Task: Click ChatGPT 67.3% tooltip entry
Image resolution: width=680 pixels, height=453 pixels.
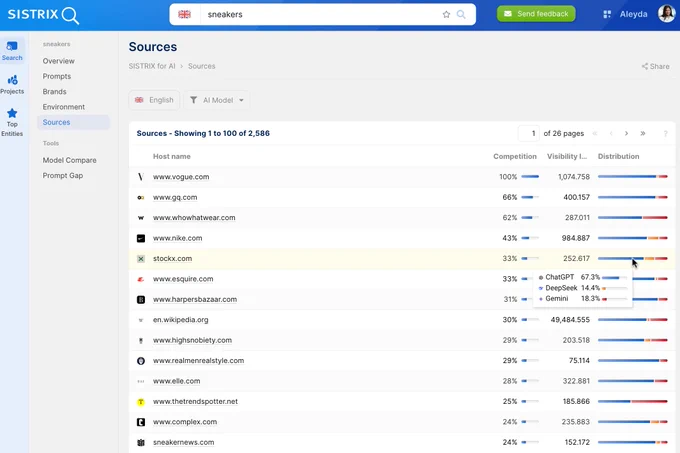Action: click(582, 277)
